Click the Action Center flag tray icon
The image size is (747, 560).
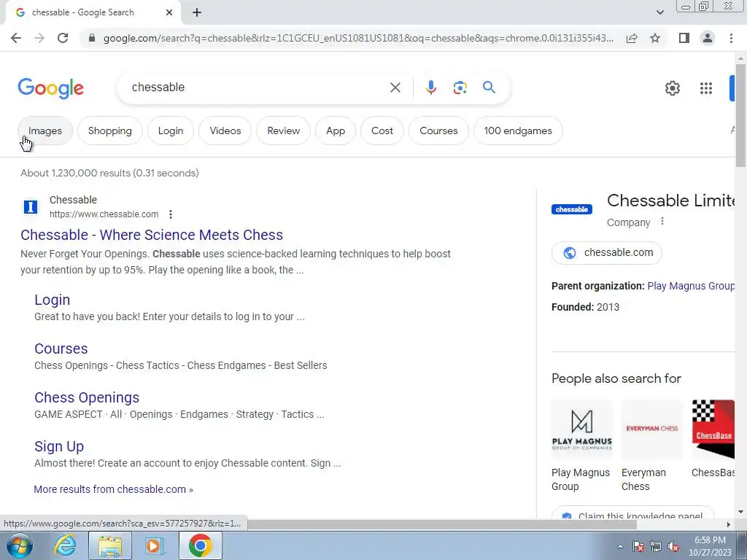tap(638, 547)
